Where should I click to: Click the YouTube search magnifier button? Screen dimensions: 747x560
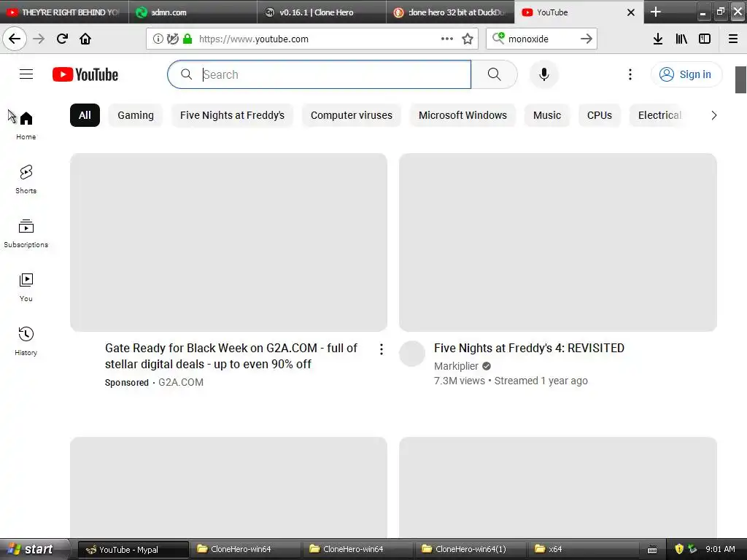point(494,74)
